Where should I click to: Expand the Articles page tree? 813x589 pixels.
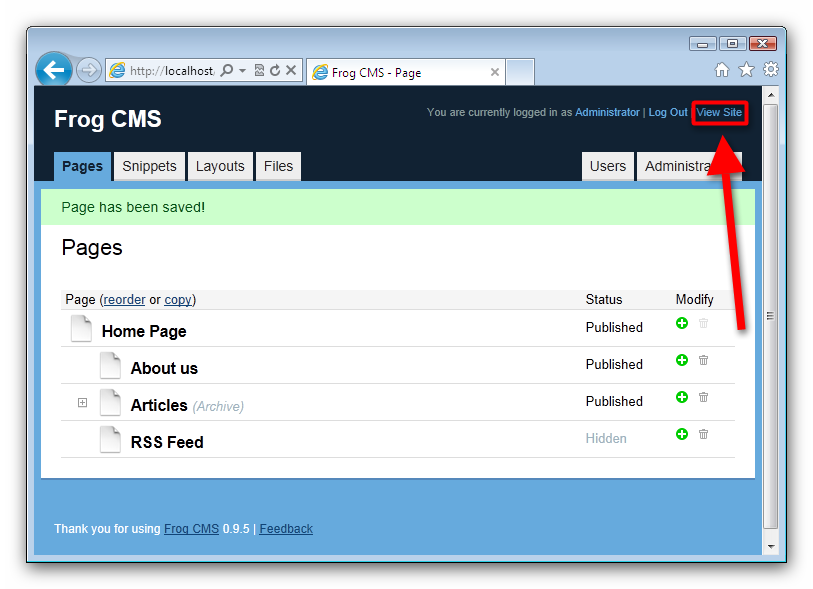[x=83, y=403]
